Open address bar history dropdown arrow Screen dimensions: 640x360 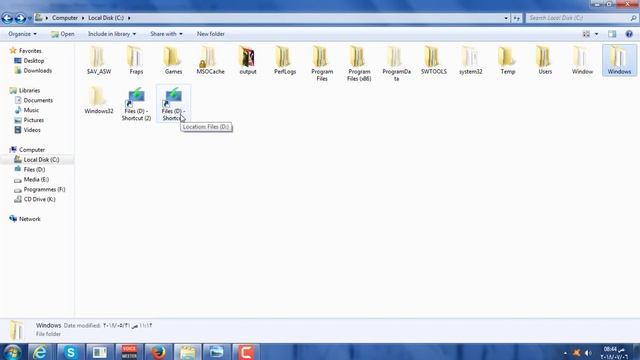[x=506, y=18]
